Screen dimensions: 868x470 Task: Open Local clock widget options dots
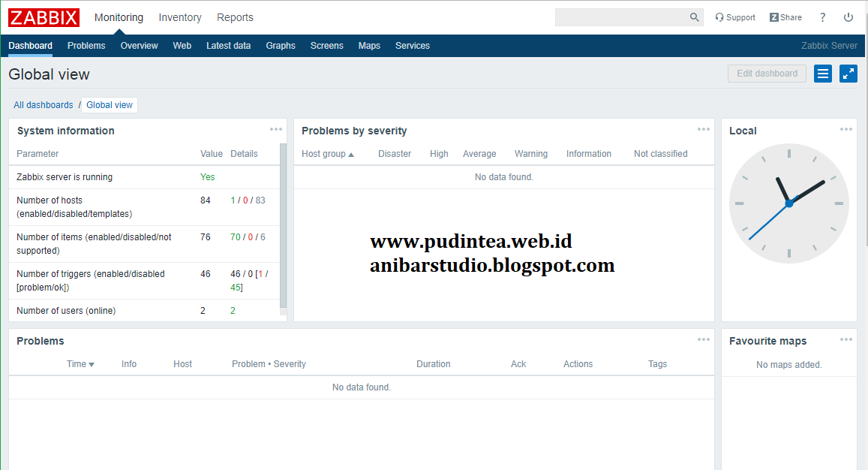845,129
